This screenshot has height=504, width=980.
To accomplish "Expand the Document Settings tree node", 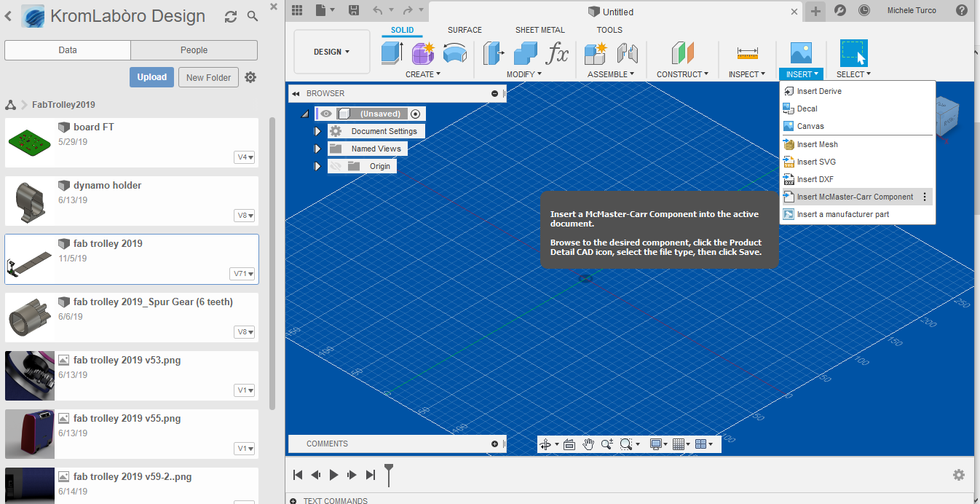I will point(317,131).
